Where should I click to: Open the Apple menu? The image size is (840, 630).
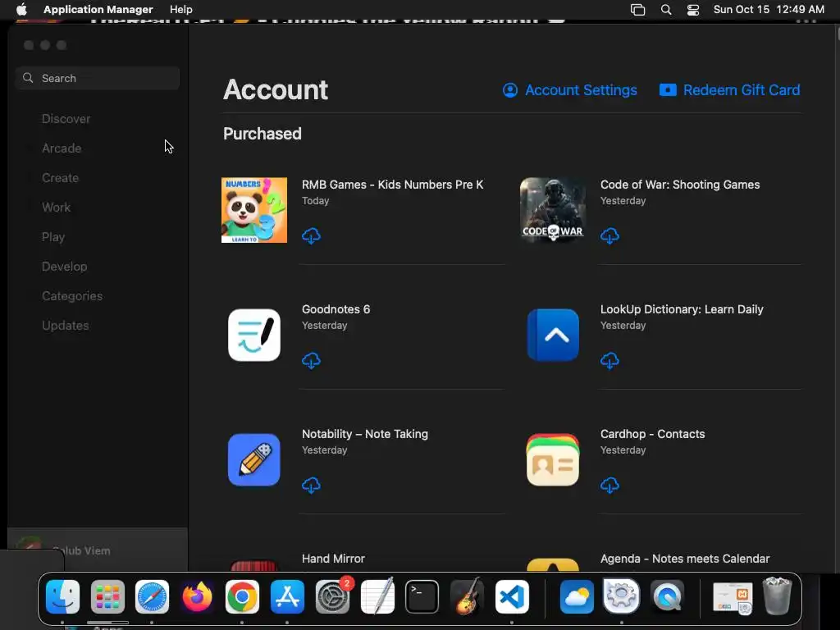pyautogui.click(x=21, y=9)
